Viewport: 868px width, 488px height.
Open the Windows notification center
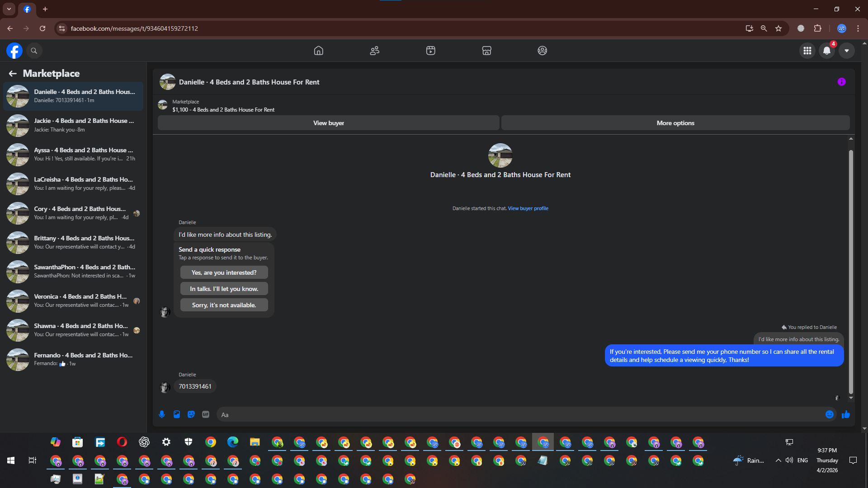tap(853, 460)
